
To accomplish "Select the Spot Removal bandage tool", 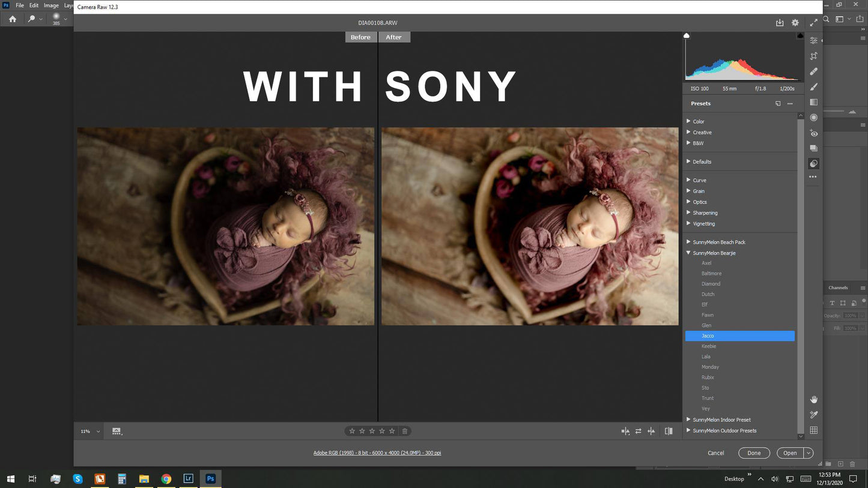I will click(x=813, y=71).
